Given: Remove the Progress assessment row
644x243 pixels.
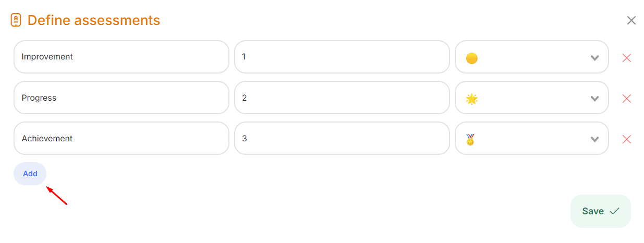Looking at the screenshot, I should click(626, 99).
